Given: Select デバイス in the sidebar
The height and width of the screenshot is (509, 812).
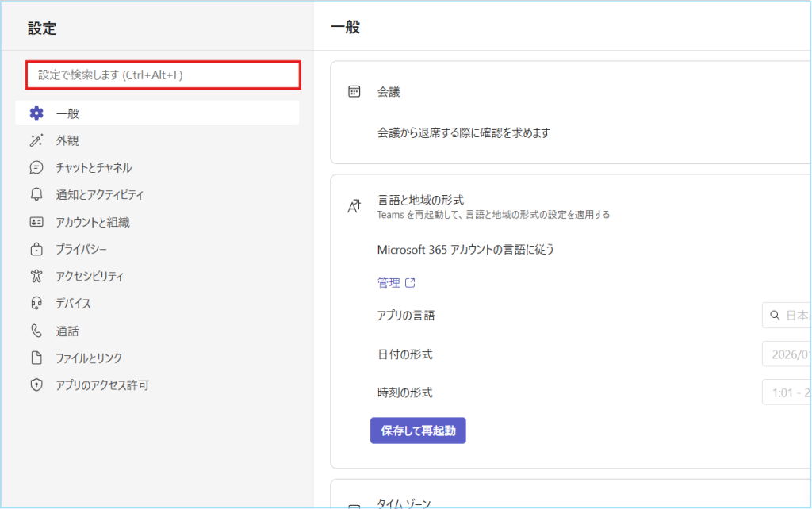Looking at the screenshot, I should click(x=158, y=303).
